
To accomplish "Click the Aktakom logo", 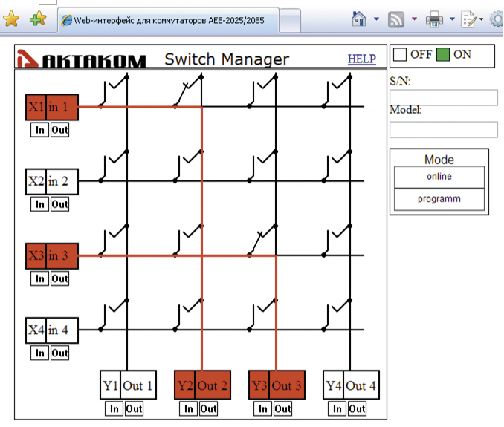I will 83,60.
